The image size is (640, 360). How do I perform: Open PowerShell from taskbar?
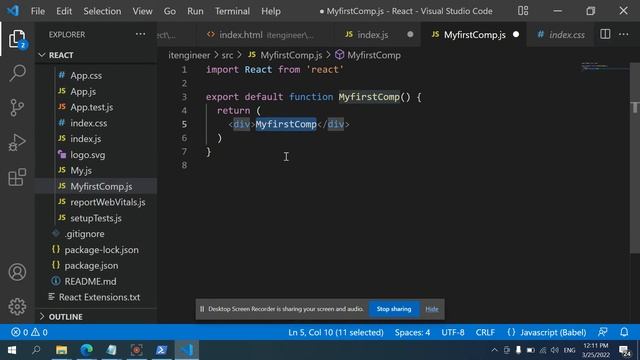pyautogui.click(x=162, y=350)
